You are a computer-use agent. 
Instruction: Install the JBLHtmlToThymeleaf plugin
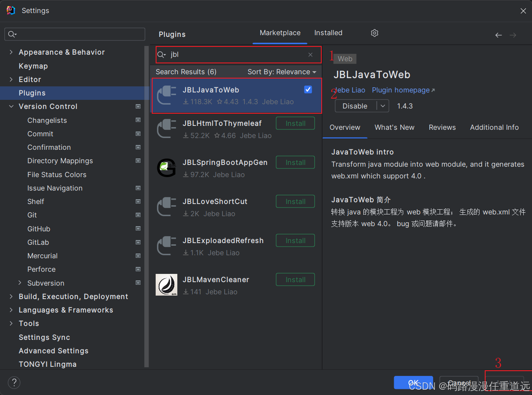coord(295,123)
